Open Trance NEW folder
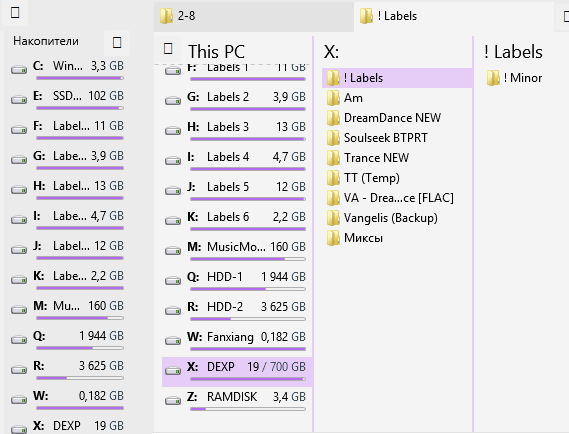 coord(397,158)
